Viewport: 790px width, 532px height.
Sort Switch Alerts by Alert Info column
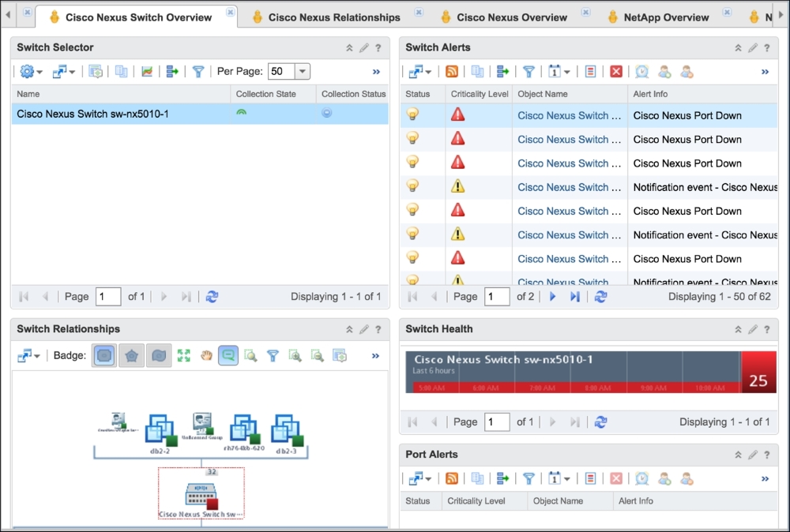(702, 94)
